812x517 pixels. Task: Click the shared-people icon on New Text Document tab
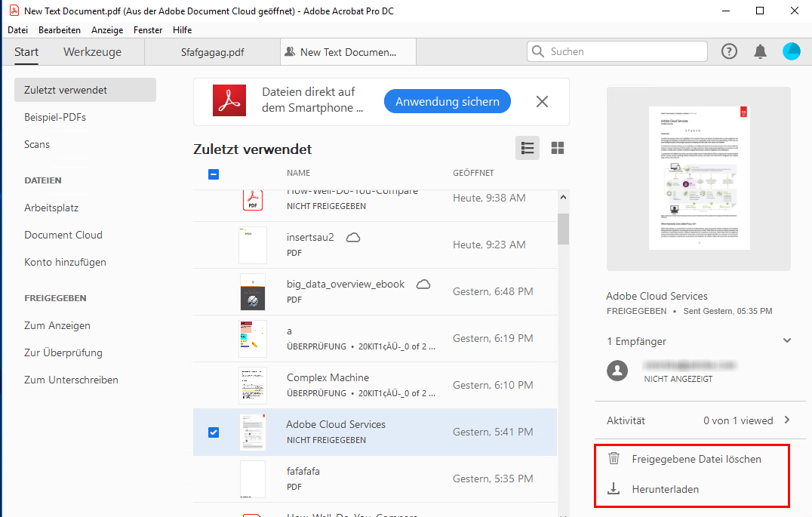(x=290, y=52)
